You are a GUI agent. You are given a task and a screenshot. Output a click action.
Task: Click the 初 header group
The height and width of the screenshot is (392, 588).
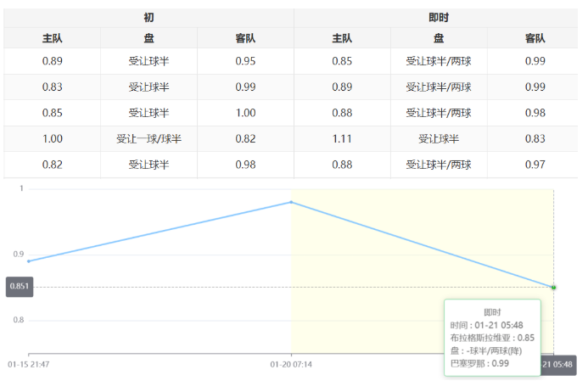[x=148, y=17]
